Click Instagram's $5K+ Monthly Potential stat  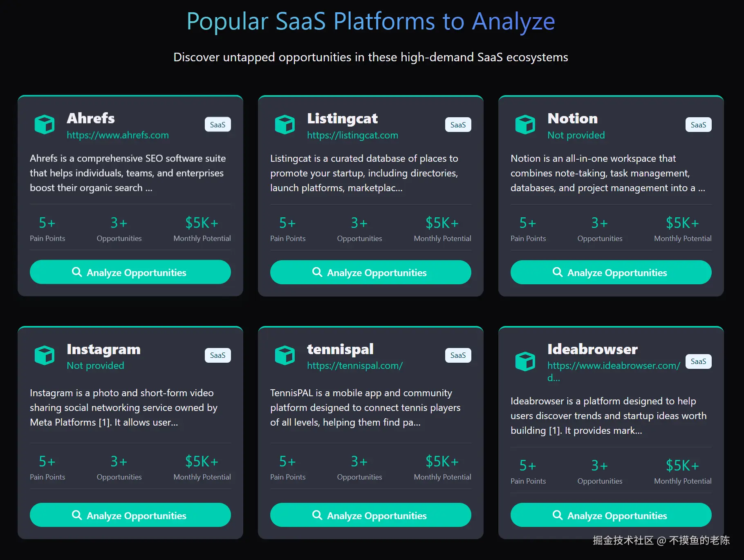pos(202,467)
